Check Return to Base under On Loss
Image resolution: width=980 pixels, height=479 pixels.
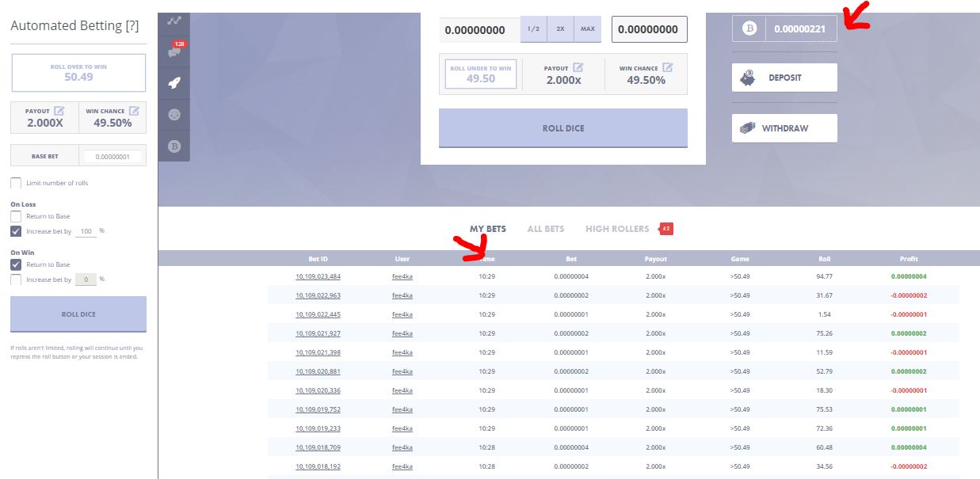[x=16, y=216]
